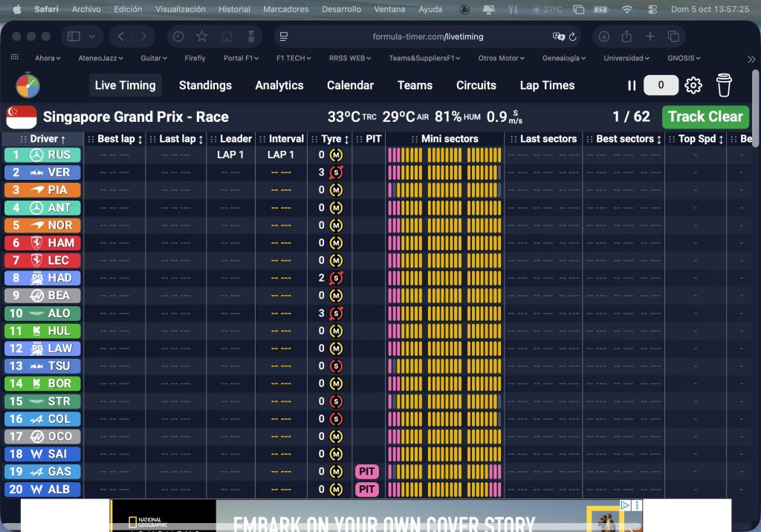Open settings with the gear icon
Viewport: 761px width, 532px height.
(693, 85)
